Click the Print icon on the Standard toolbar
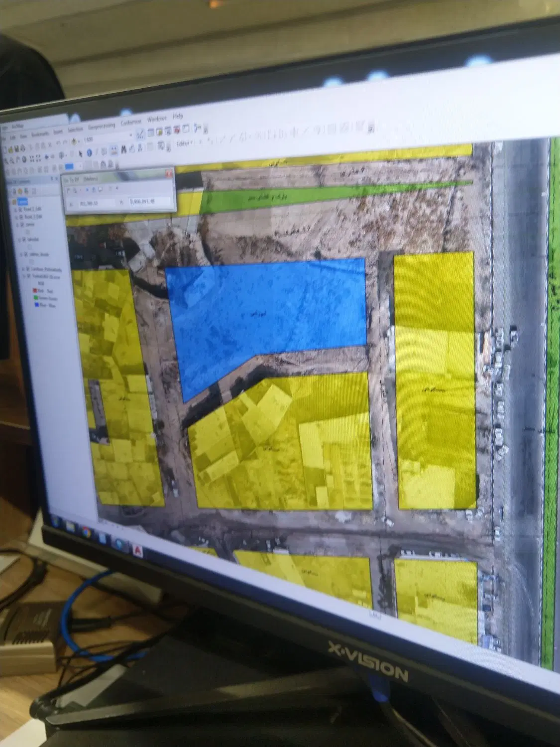The image size is (560, 747). point(23,148)
